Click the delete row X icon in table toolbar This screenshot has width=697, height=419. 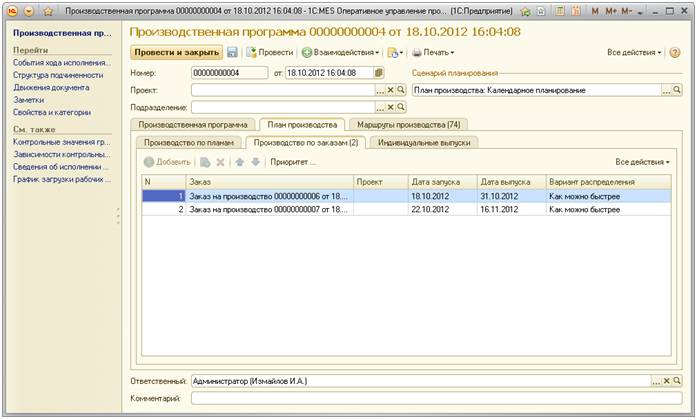coord(221,161)
